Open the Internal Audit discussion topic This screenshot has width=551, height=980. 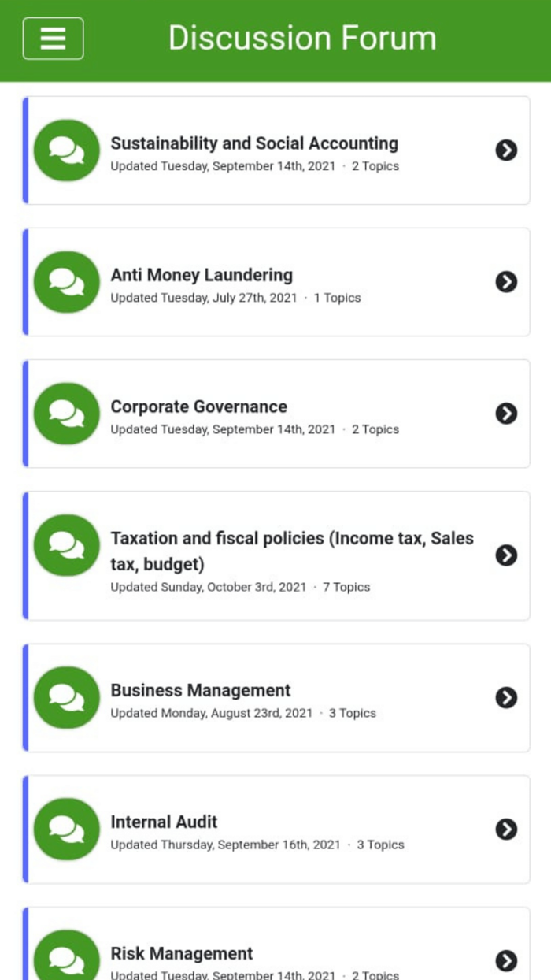[x=165, y=822]
